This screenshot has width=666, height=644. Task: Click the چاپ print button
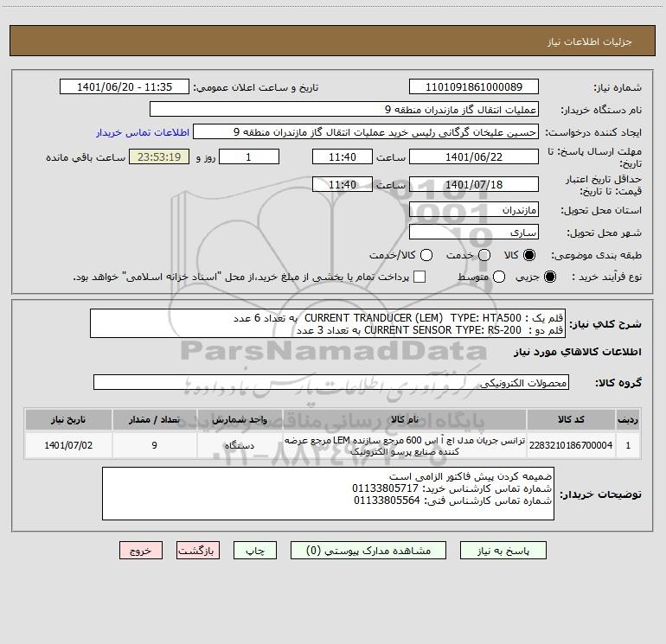[x=255, y=550]
